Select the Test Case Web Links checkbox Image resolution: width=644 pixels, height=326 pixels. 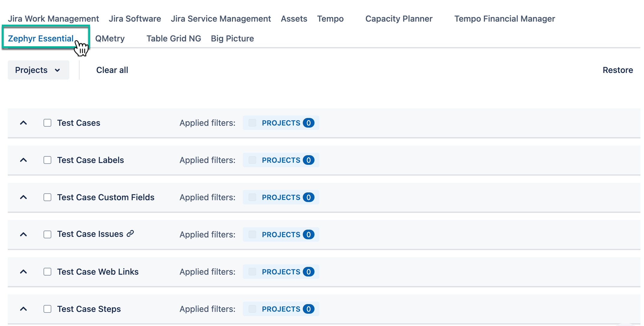(47, 272)
